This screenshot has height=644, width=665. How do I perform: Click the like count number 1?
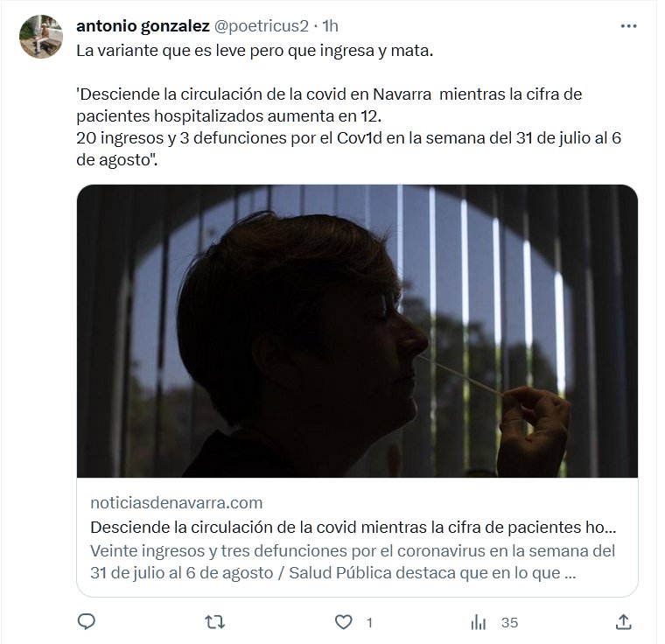[369, 623]
